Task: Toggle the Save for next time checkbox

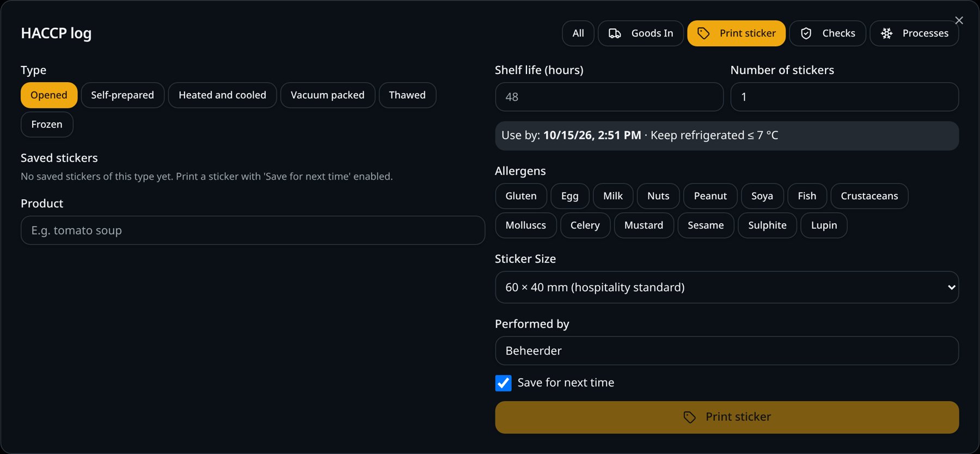Action: (x=504, y=383)
